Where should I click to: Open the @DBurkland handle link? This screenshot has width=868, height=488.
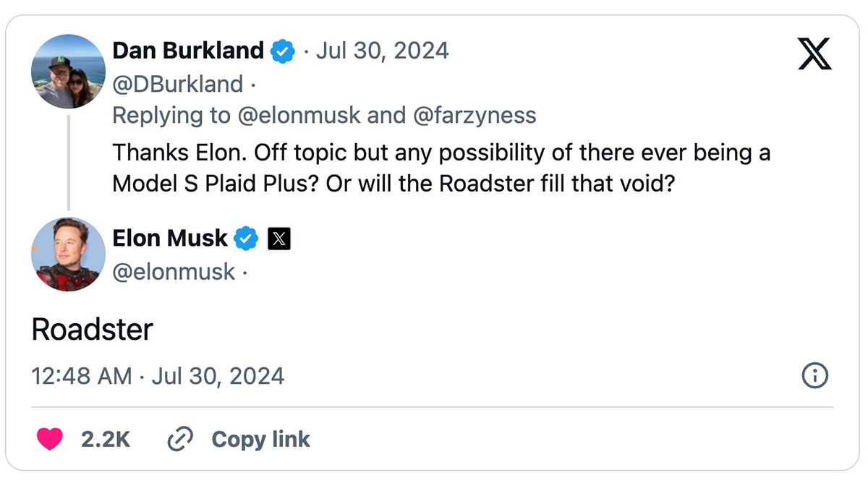coord(178,84)
